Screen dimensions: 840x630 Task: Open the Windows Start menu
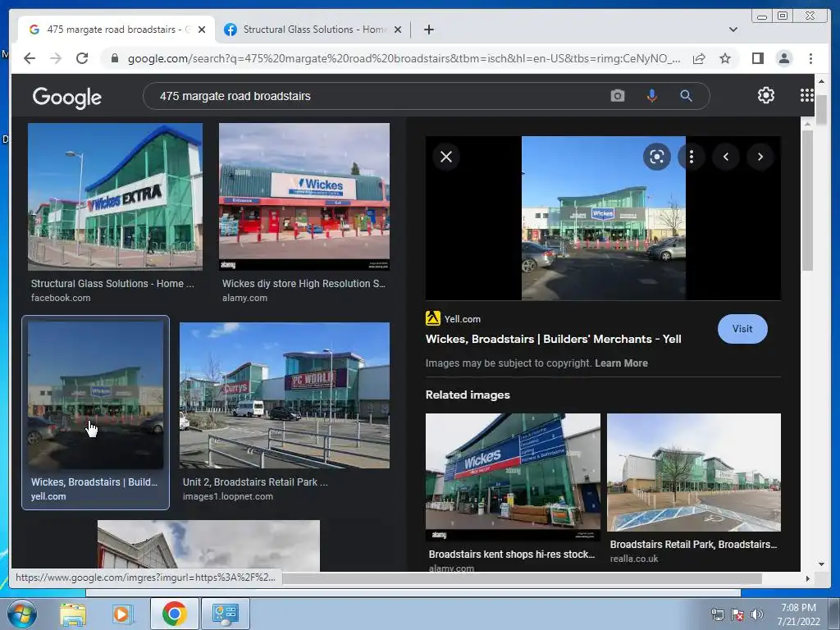click(x=21, y=614)
